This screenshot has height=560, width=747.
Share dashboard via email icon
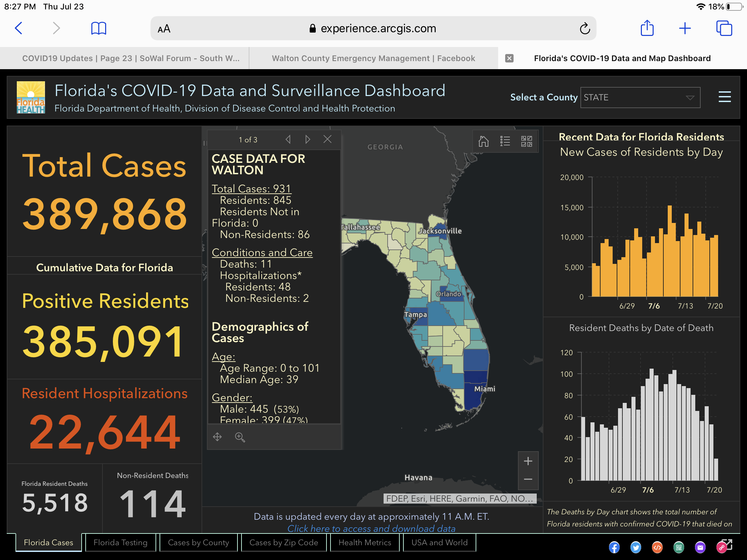pyautogui.click(x=700, y=547)
